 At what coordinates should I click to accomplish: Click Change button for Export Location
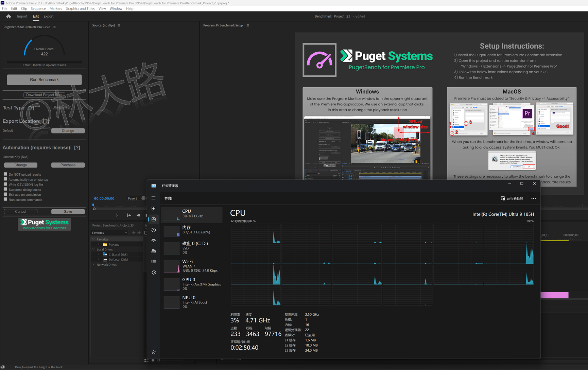click(x=68, y=130)
